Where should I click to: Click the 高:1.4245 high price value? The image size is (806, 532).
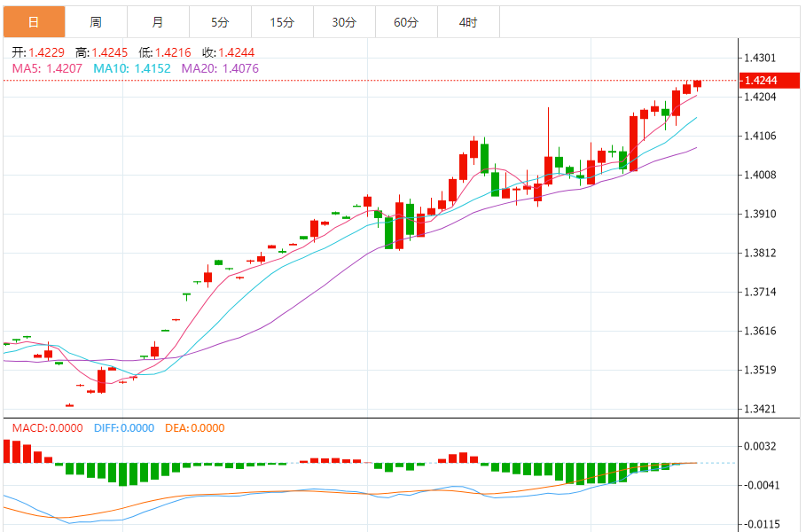click(101, 52)
